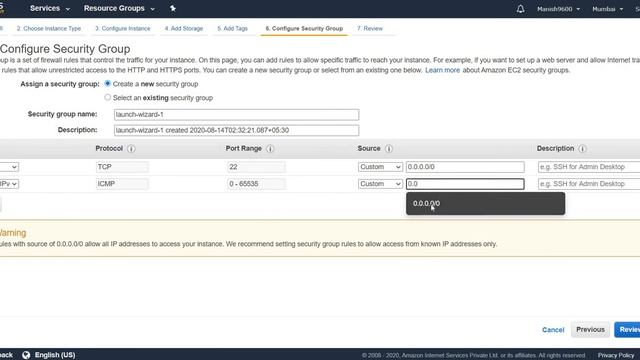The width and height of the screenshot is (640, 360).
Task: Click the ICMP rule source field containing 0.0
Action: coord(465,184)
